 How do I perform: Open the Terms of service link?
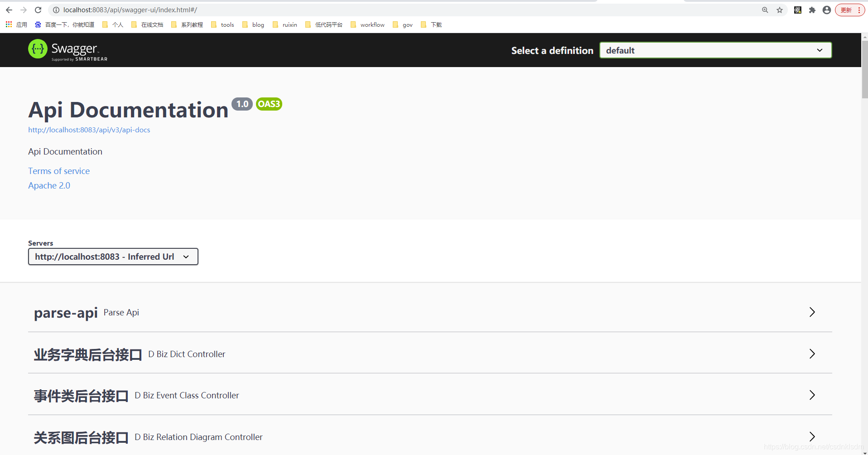point(59,171)
